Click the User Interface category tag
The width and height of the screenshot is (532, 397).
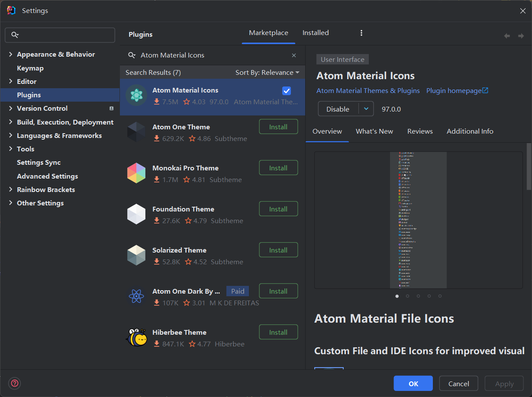[x=342, y=60]
